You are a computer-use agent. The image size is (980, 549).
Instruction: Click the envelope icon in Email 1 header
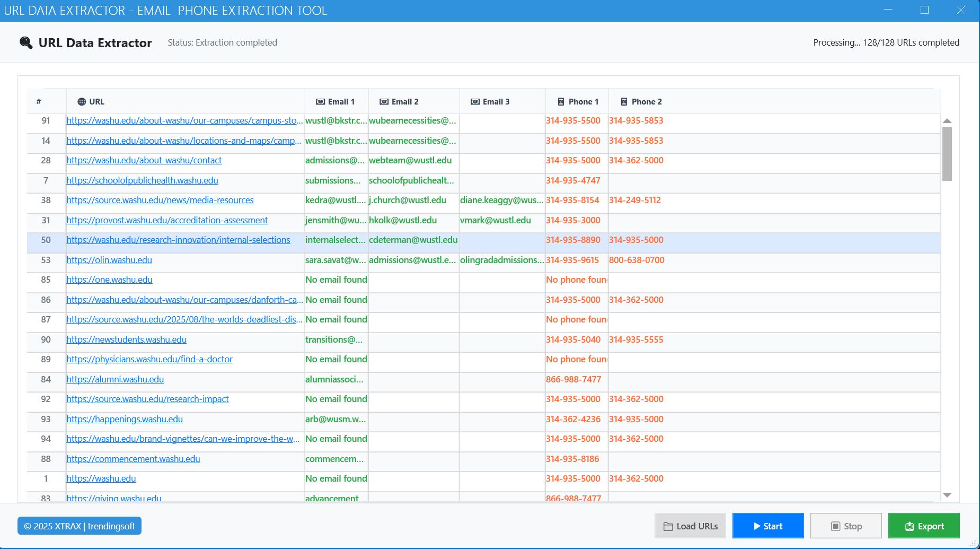point(320,102)
